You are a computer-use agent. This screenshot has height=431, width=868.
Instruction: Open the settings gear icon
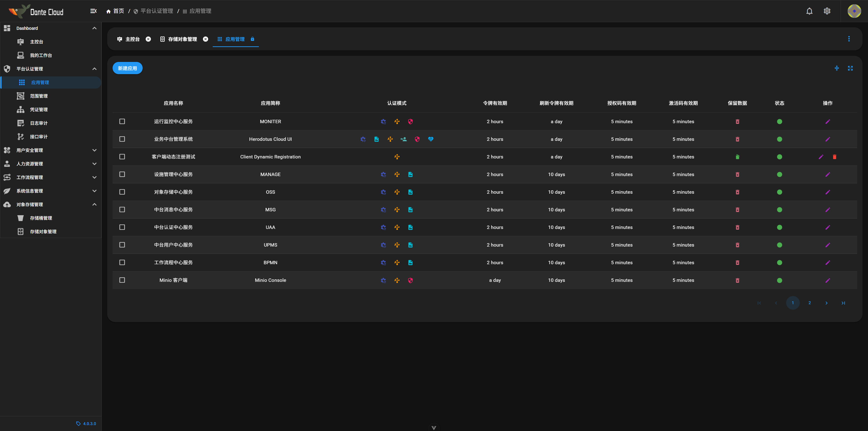(x=827, y=11)
